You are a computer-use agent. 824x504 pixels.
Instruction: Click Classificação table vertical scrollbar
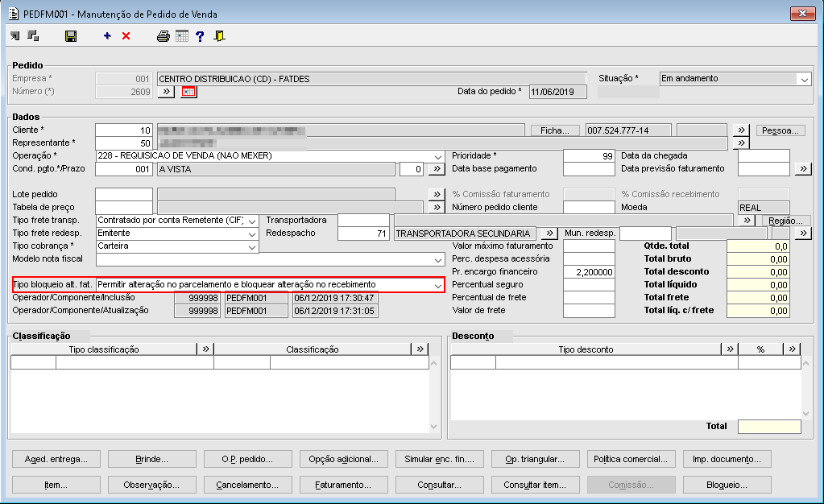[x=433, y=395]
